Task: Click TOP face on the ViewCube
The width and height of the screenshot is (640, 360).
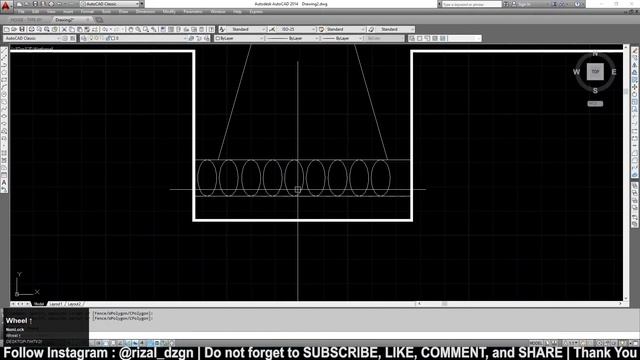Action: pyautogui.click(x=595, y=72)
